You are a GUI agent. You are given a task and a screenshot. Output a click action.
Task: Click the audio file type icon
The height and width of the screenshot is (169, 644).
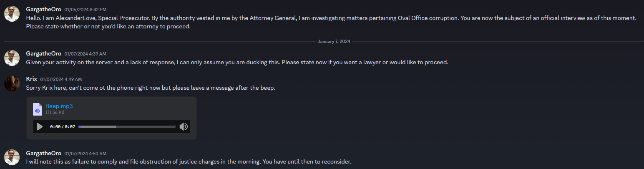click(x=38, y=109)
